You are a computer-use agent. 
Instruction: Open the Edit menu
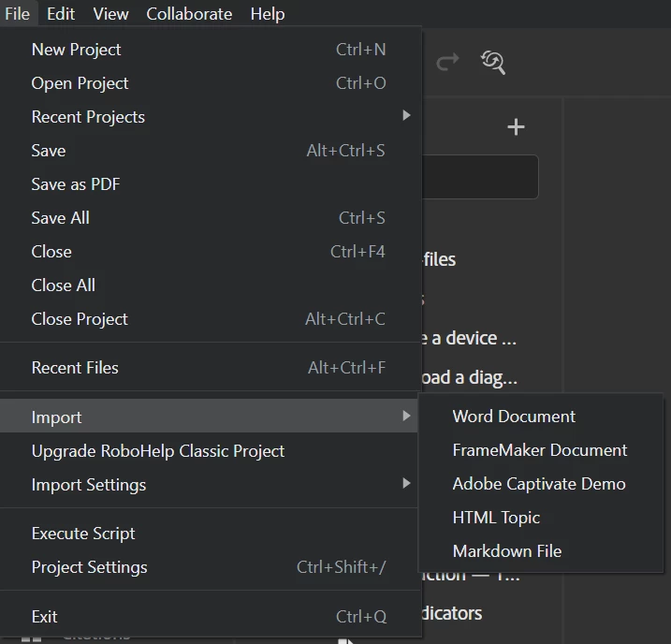pyautogui.click(x=61, y=14)
